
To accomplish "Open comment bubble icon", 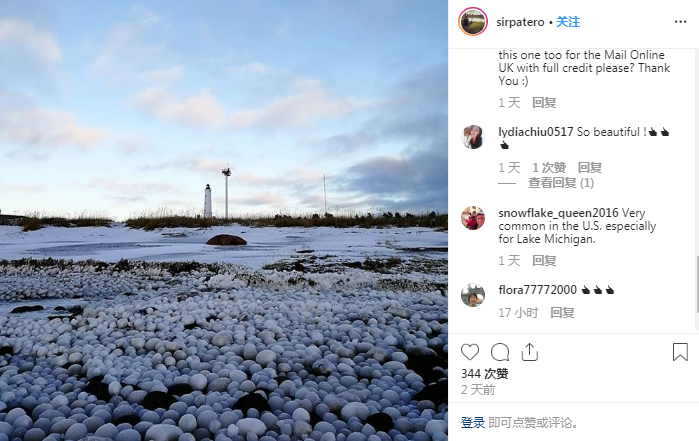I will 500,352.
